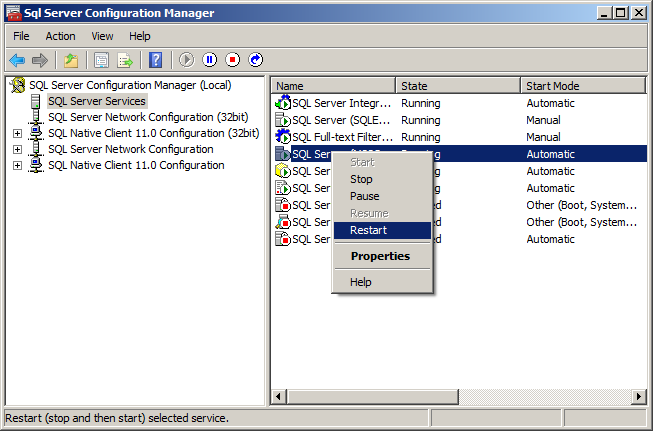Screen dimensions: 653x431
Task: Click the SQL Server Services tree icon
Action: pyautogui.click(x=36, y=101)
